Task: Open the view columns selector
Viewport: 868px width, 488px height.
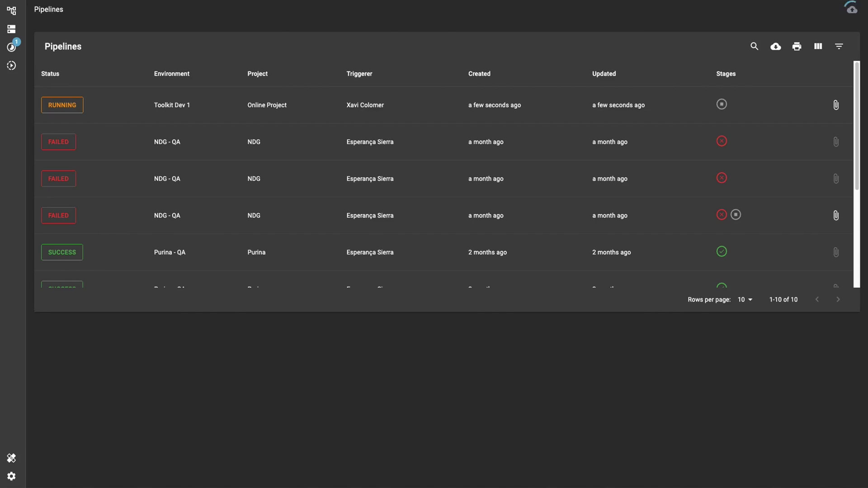Action: (818, 46)
